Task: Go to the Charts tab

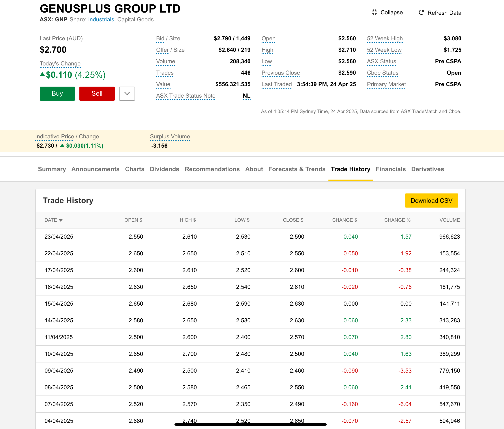Action: click(135, 169)
